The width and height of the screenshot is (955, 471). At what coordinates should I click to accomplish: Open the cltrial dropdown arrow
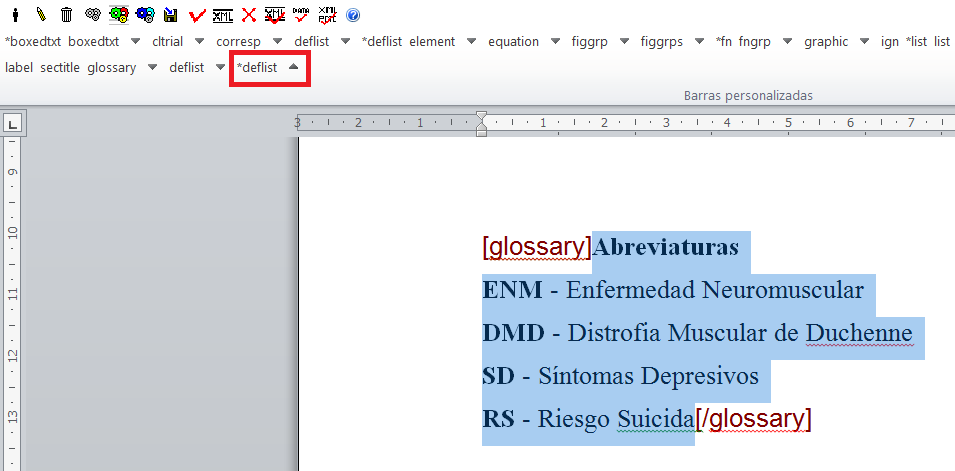199,42
